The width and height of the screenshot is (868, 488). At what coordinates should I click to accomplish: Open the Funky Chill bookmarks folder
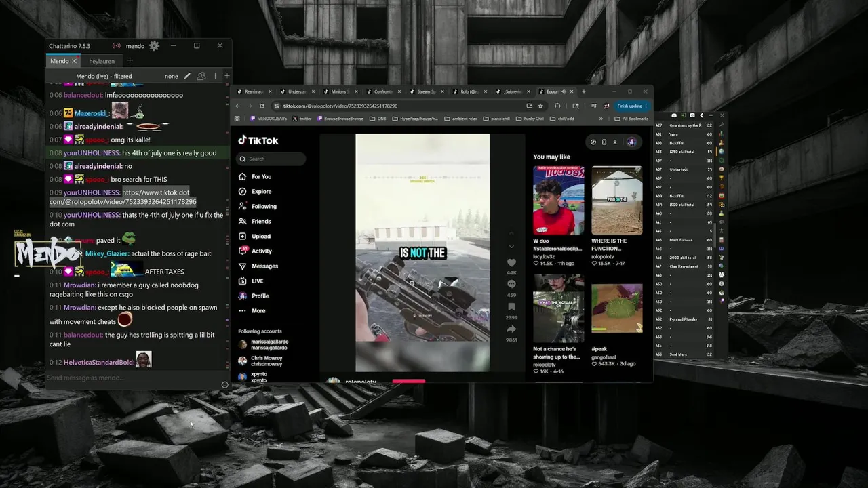point(530,119)
